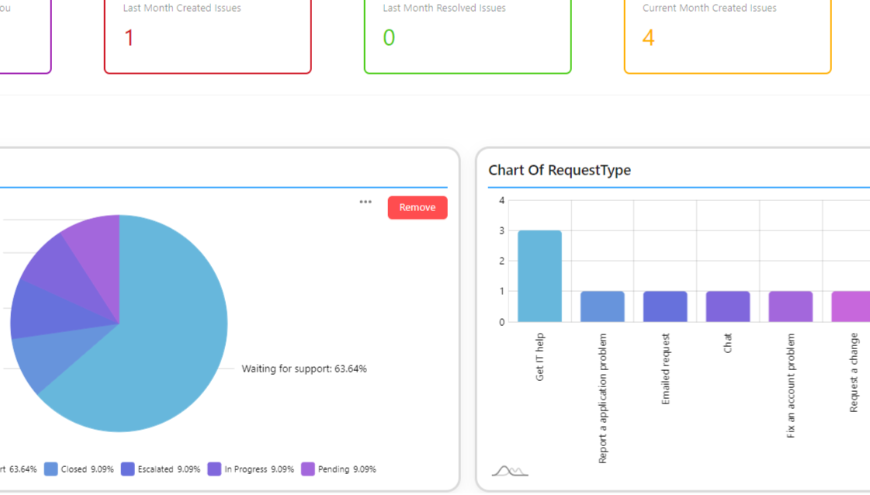
Task: Open the three-dots menu above pie chart
Action: coord(365,202)
